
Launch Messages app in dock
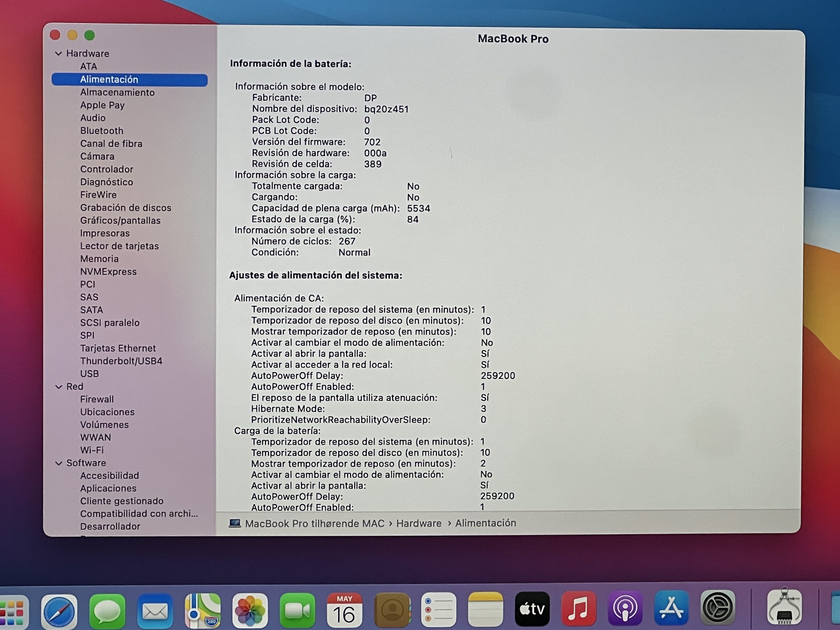pos(107,611)
